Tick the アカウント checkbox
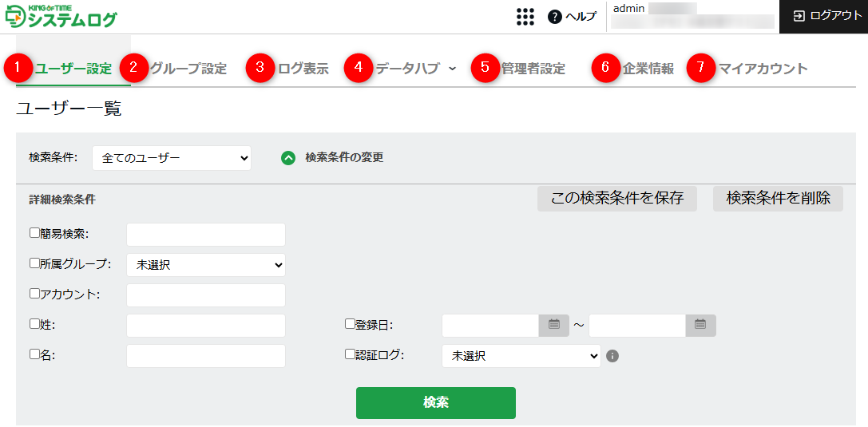Image resolution: width=868 pixels, height=427 pixels. pyautogui.click(x=34, y=294)
